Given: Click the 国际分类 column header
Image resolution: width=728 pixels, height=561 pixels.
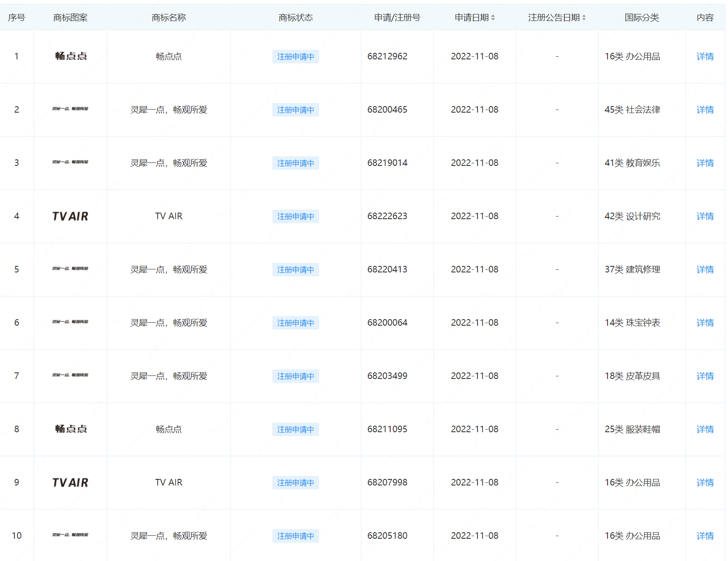Looking at the screenshot, I should point(642,17).
